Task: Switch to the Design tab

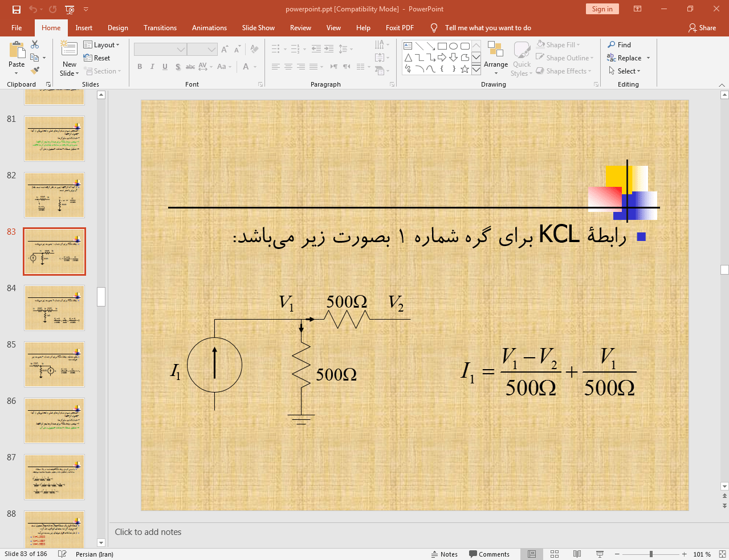Action: pos(118,28)
